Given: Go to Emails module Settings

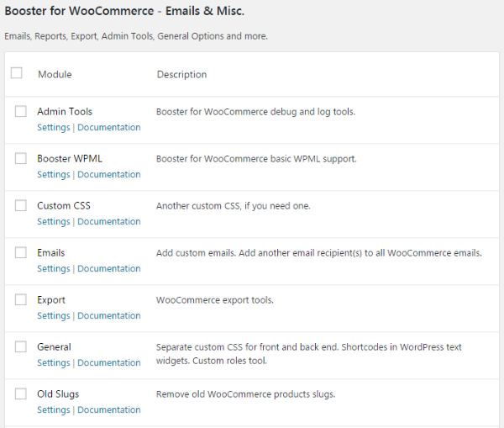Looking at the screenshot, I should coord(54,269).
